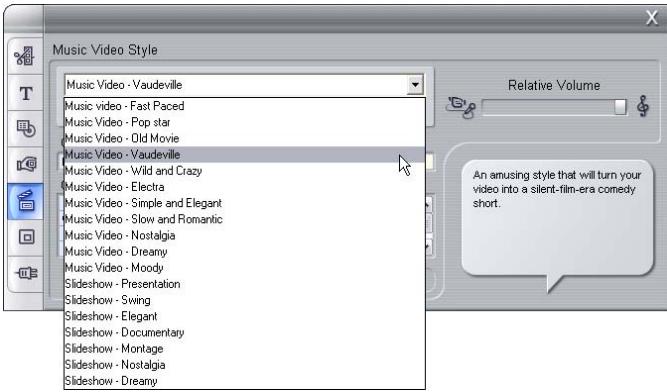Choose Slideshow - Presentation
The height and width of the screenshot is (392, 667).
click(x=245, y=284)
